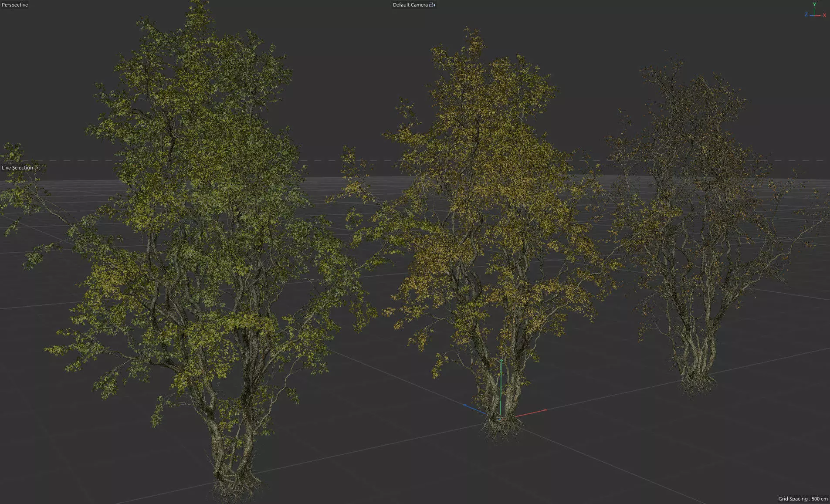Click the green Y-axis arrow handle
The height and width of the screenshot is (504, 830).
pyautogui.click(x=501, y=361)
